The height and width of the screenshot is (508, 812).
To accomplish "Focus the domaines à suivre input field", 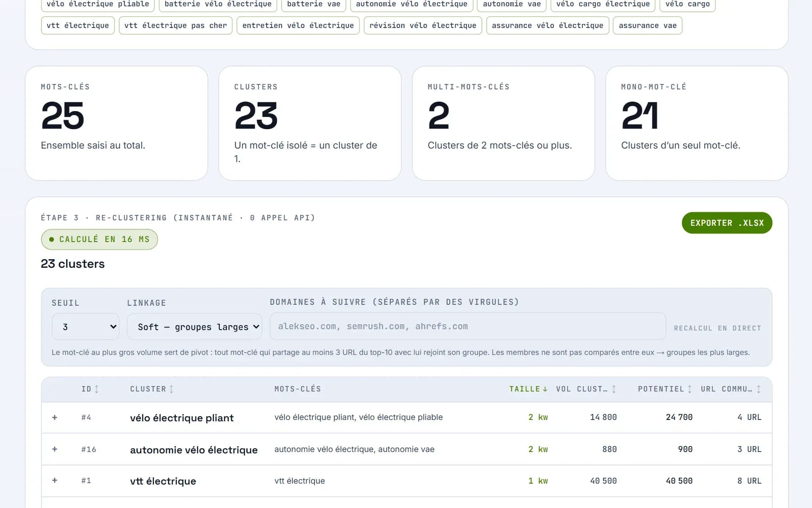I will tap(467, 326).
